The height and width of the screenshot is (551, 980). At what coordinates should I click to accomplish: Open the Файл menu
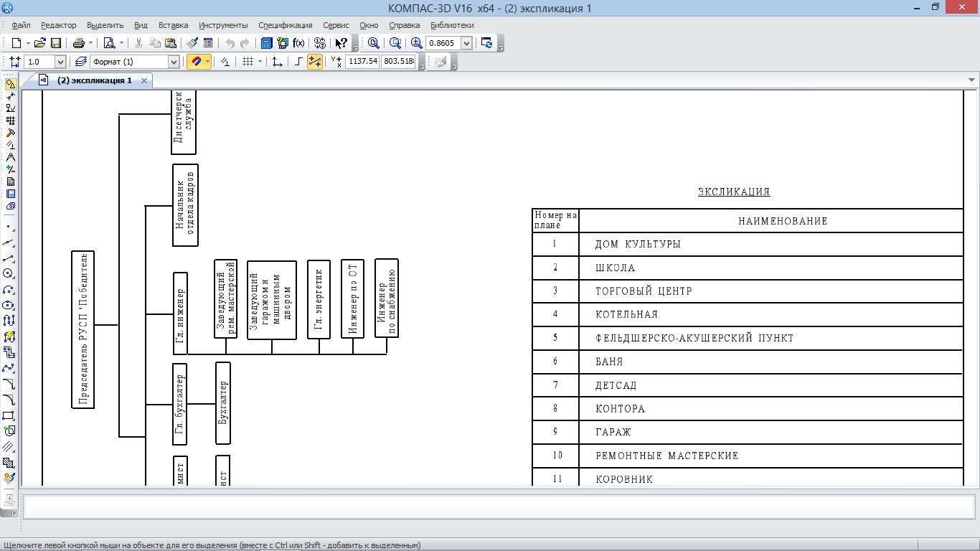coord(21,25)
